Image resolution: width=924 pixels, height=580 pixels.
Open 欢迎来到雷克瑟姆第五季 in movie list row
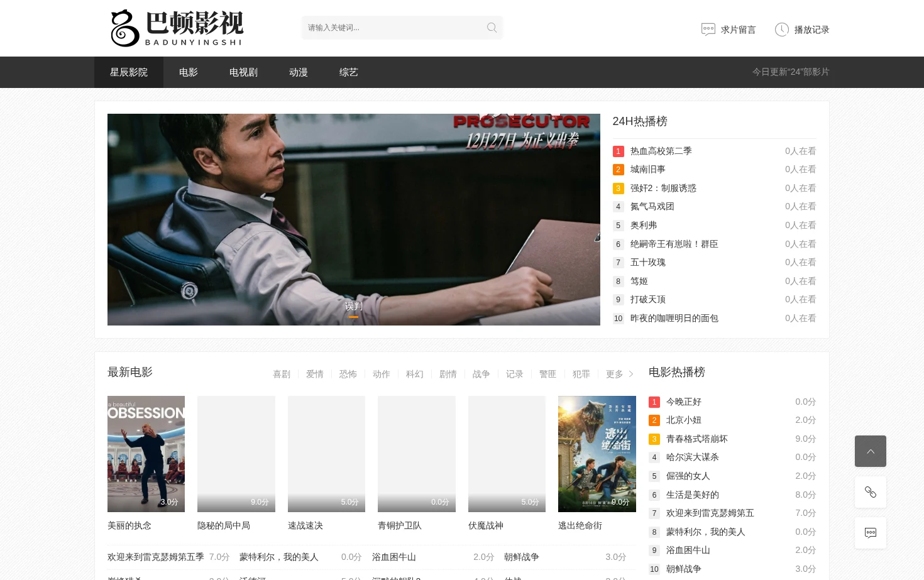click(156, 557)
